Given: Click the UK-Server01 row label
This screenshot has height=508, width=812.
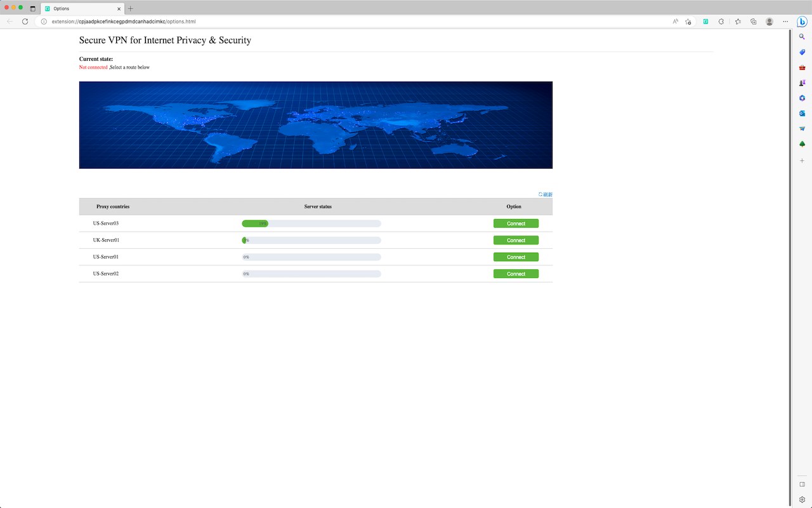Looking at the screenshot, I should point(106,240).
